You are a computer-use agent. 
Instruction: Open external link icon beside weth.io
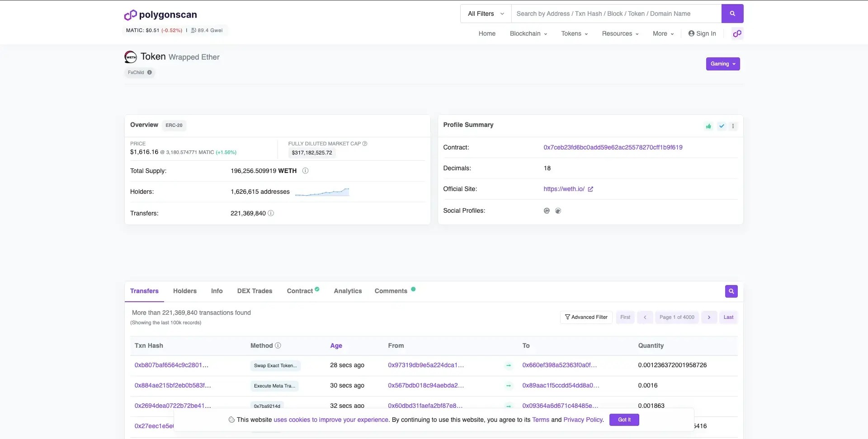(590, 189)
